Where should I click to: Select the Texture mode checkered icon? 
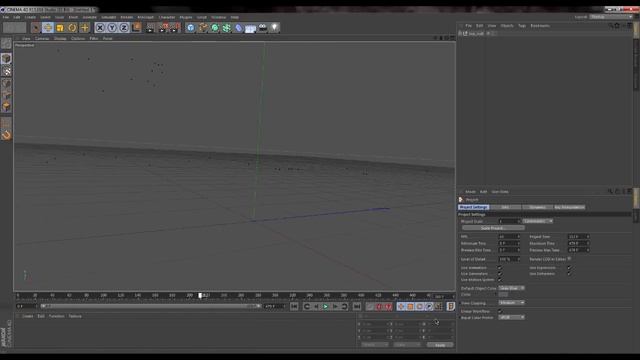tap(6, 71)
